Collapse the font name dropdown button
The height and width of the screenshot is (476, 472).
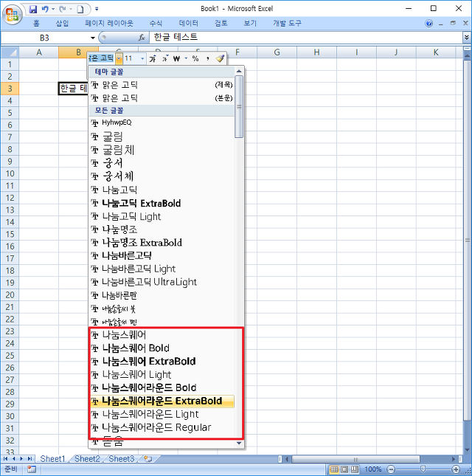[119, 58]
